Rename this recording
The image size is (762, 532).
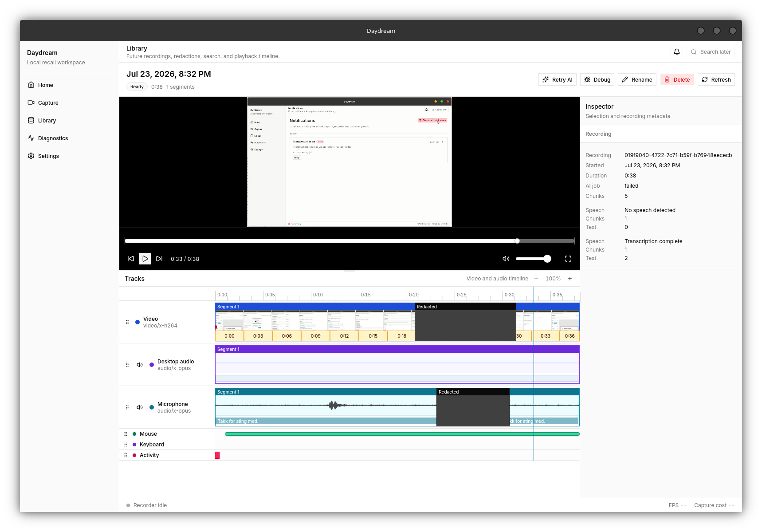[637, 79]
